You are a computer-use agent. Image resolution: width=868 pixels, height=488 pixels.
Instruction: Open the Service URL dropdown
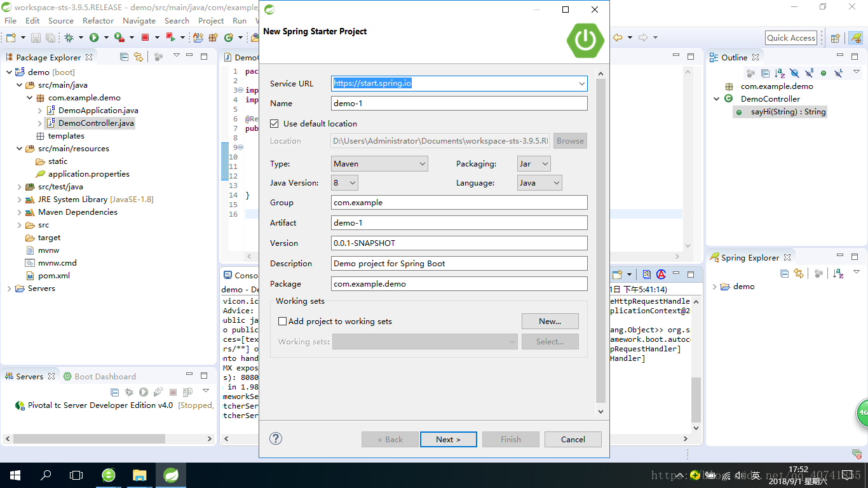[581, 83]
